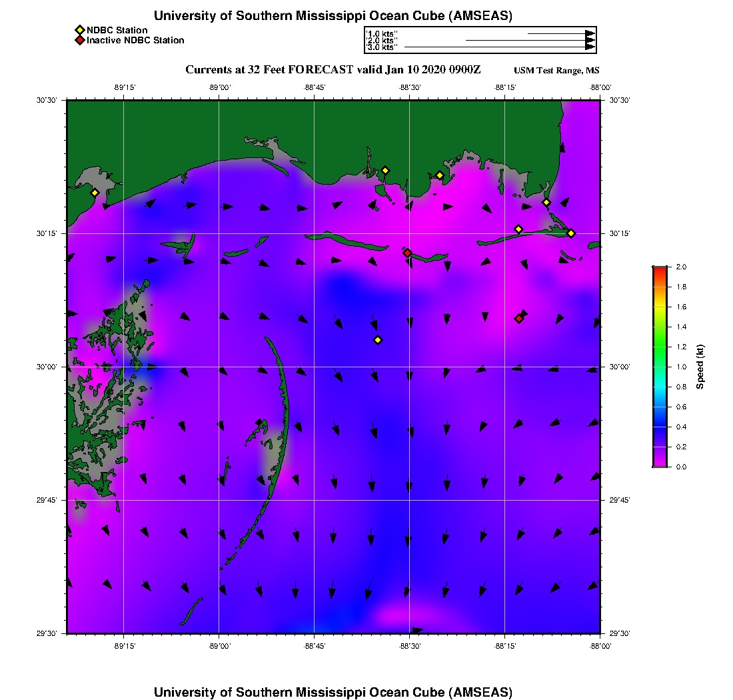Click the bottom "Ocean Cube (AMSEAS)" footer title

tap(333, 691)
